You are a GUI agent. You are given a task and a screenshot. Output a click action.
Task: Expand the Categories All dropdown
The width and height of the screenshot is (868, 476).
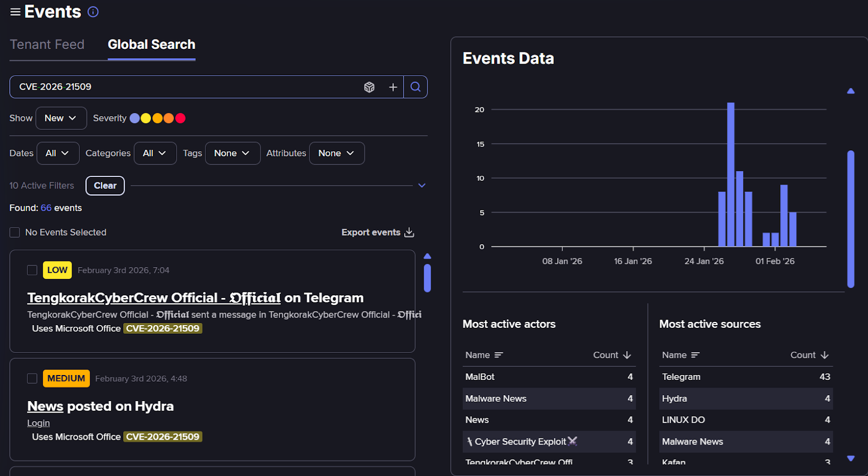(155, 154)
